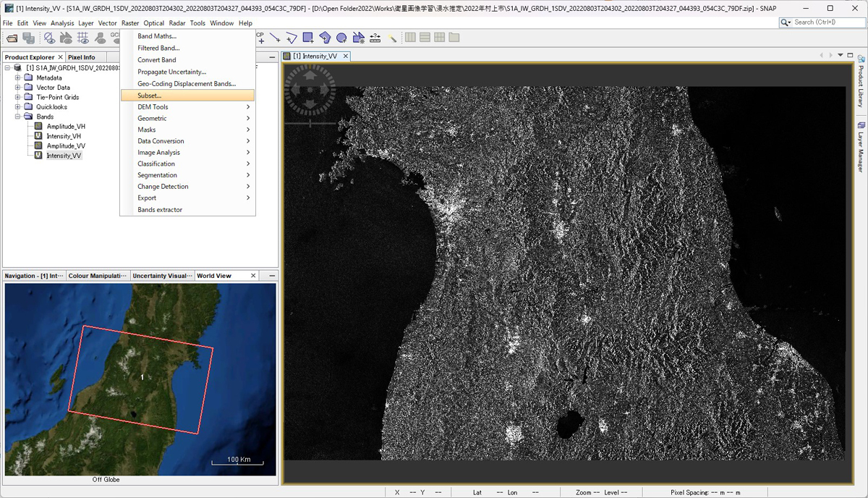This screenshot has height=498, width=868.
Task: Select the draw ellipse tool
Action: [341, 38]
